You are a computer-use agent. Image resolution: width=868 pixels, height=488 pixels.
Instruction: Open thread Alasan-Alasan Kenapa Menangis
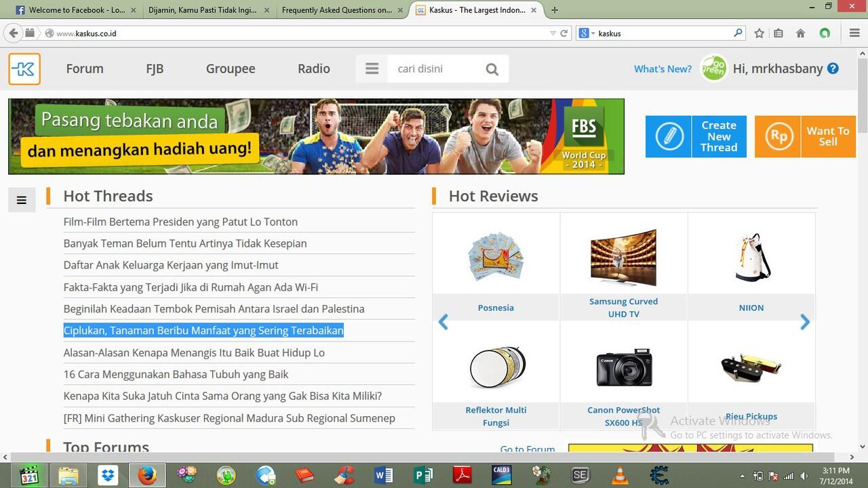194,352
